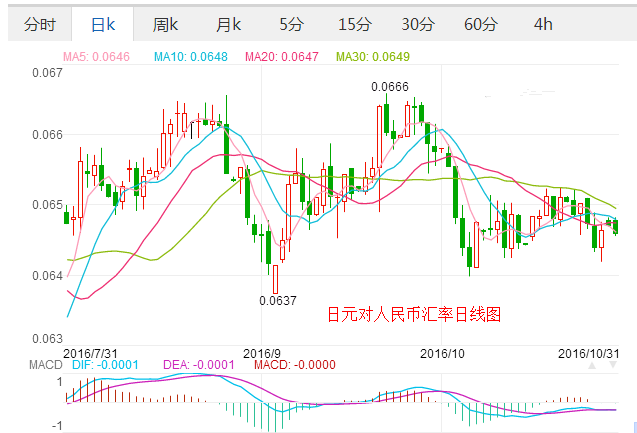
Task: Open the 月k monthly chart tab
Action: (x=228, y=24)
